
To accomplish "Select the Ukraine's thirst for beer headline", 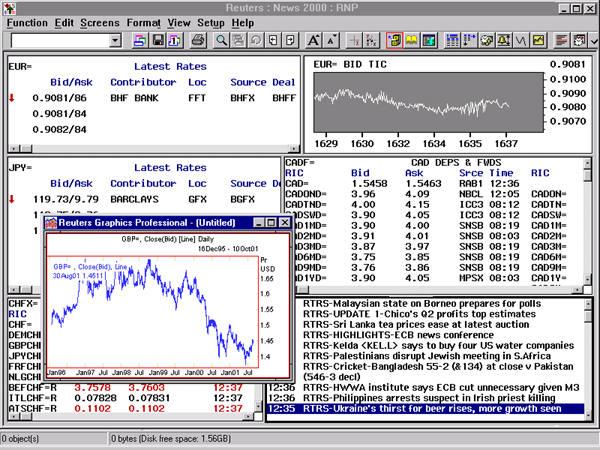I will pyautogui.click(x=426, y=409).
